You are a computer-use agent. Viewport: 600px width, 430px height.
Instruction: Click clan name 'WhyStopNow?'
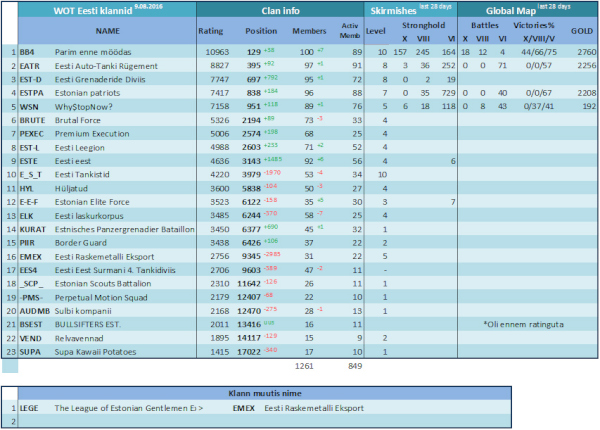pyautogui.click(x=83, y=107)
